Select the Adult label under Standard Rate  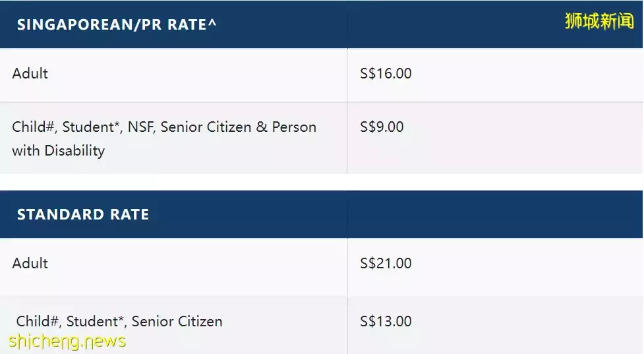coord(30,263)
